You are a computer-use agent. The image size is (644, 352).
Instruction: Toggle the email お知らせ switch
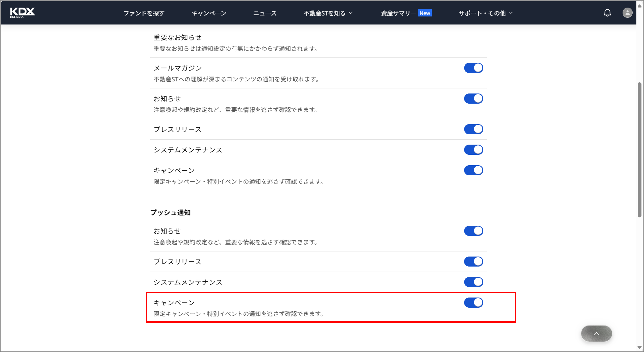click(473, 99)
